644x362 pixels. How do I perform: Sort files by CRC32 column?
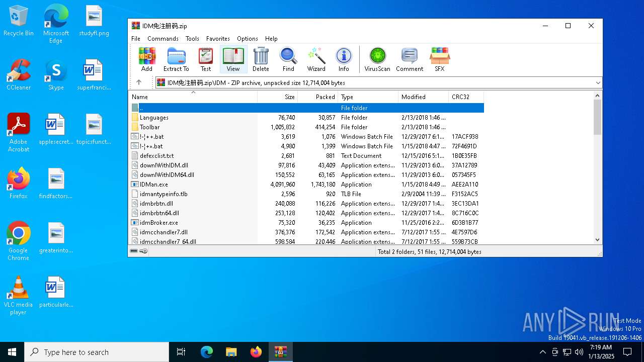[x=466, y=97]
